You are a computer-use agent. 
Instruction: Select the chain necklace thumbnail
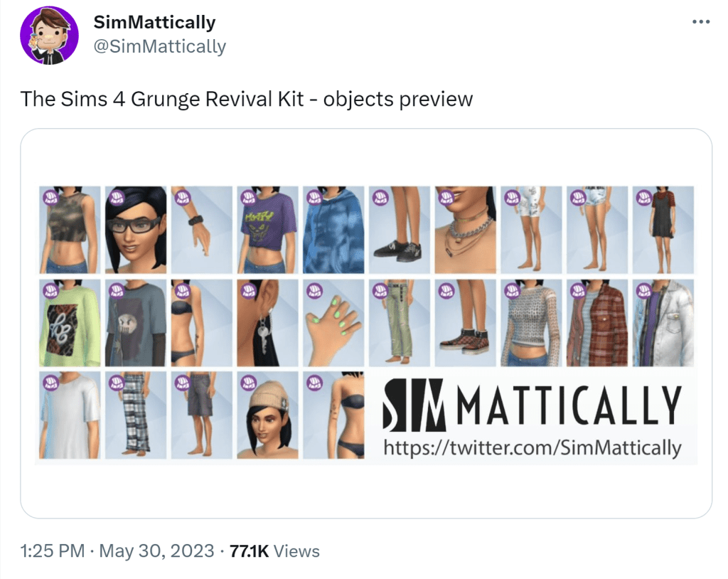pos(465,230)
